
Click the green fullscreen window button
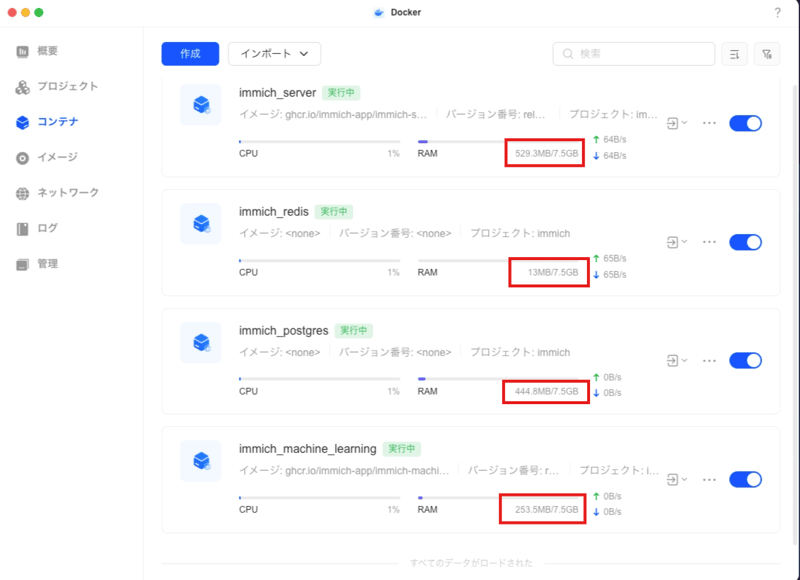point(39,12)
